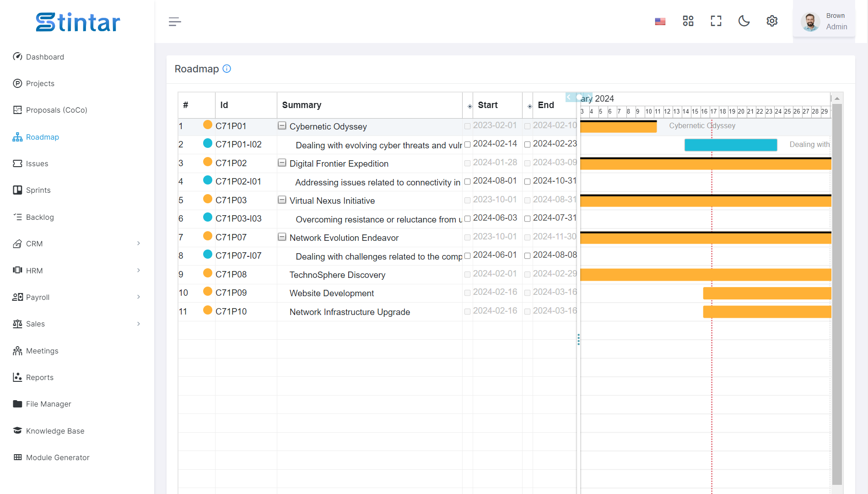Select the Network Infrastructure Upgrade row
Image resolution: width=868 pixels, height=494 pixels.
point(377,311)
